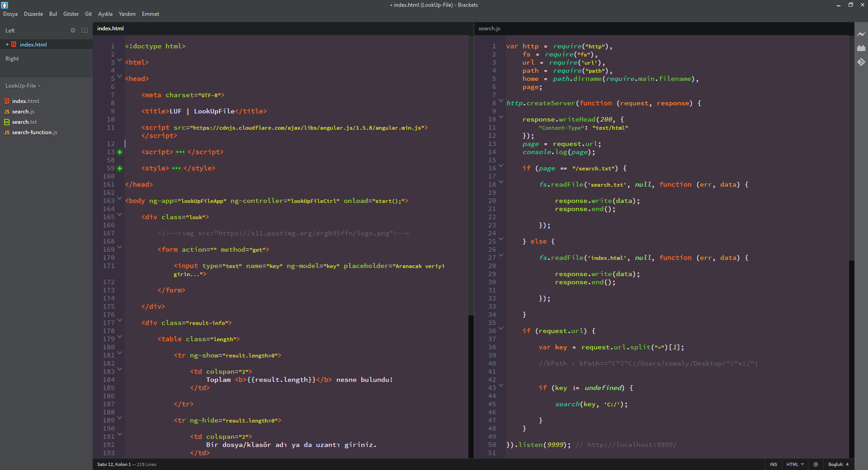Click the file icon beside search.txt
This screenshot has width=868, height=470.
(7, 122)
